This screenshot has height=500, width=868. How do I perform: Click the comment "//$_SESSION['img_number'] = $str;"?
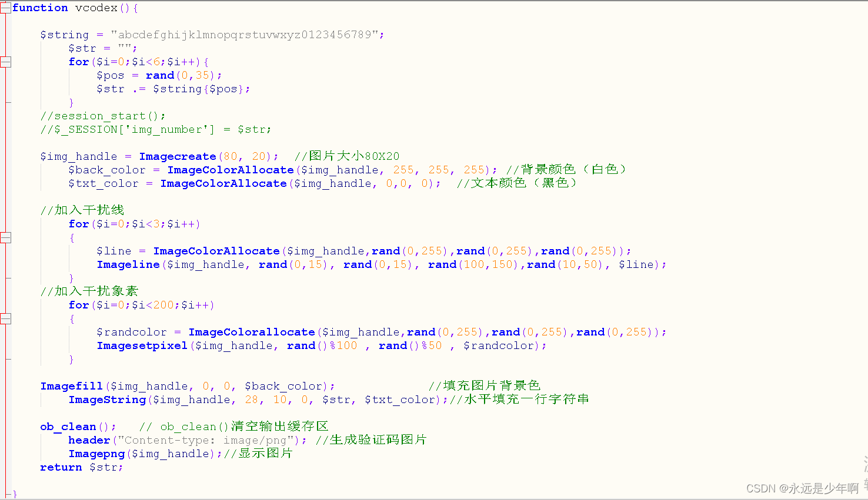pos(156,129)
